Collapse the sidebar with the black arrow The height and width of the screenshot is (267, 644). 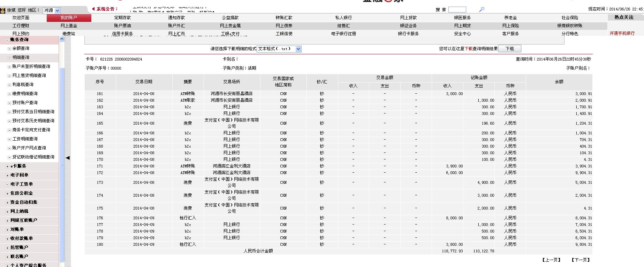click(x=68, y=158)
